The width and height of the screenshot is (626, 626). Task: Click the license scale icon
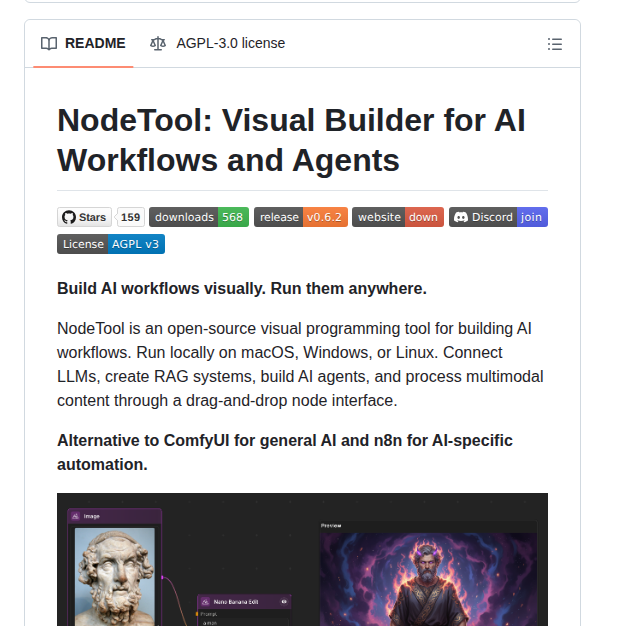coord(158,44)
